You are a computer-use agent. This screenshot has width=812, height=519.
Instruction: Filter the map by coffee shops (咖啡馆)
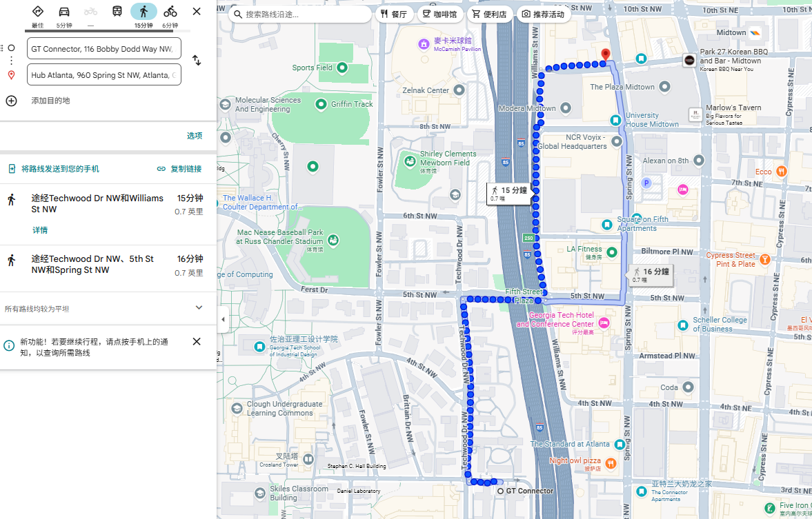coord(440,14)
